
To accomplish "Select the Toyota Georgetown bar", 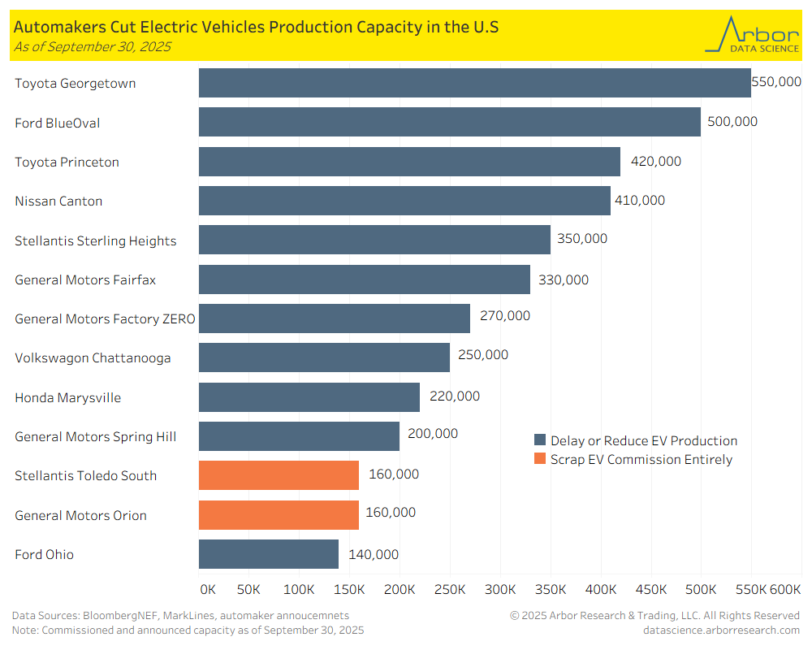I will point(474,83).
